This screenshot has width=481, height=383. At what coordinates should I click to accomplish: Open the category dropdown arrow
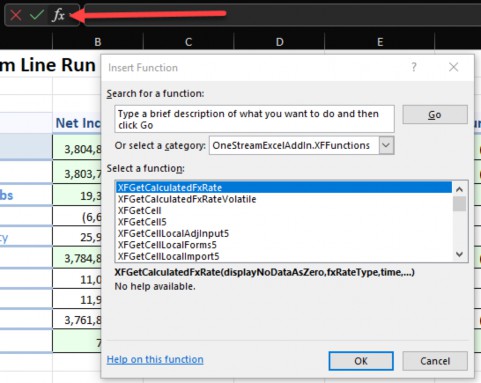(x=386, y=145)
